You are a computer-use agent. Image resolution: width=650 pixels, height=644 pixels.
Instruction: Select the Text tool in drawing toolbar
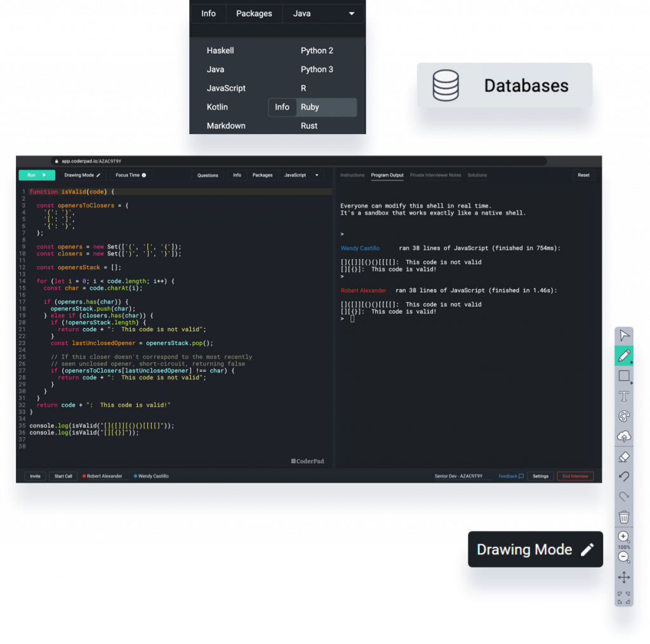point(624,396)
